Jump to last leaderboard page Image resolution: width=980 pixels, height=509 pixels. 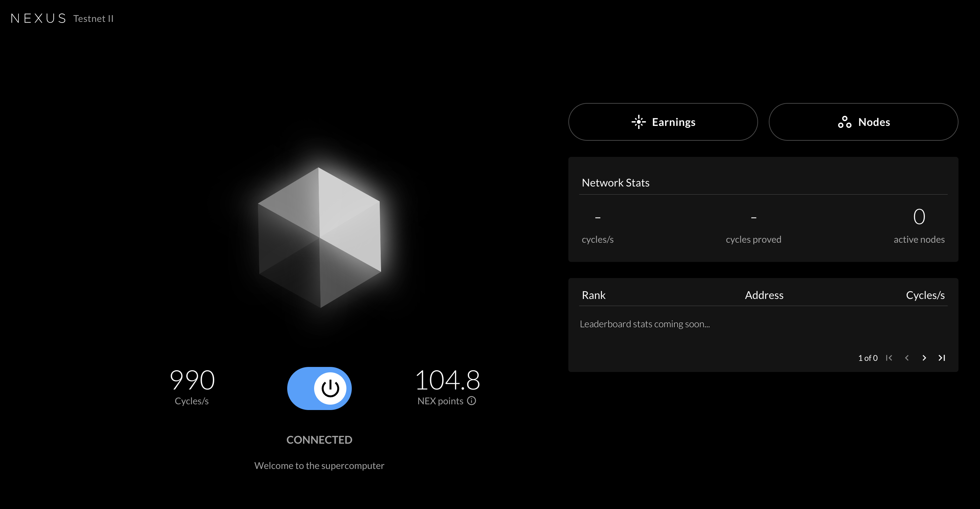tap(942, 358)
